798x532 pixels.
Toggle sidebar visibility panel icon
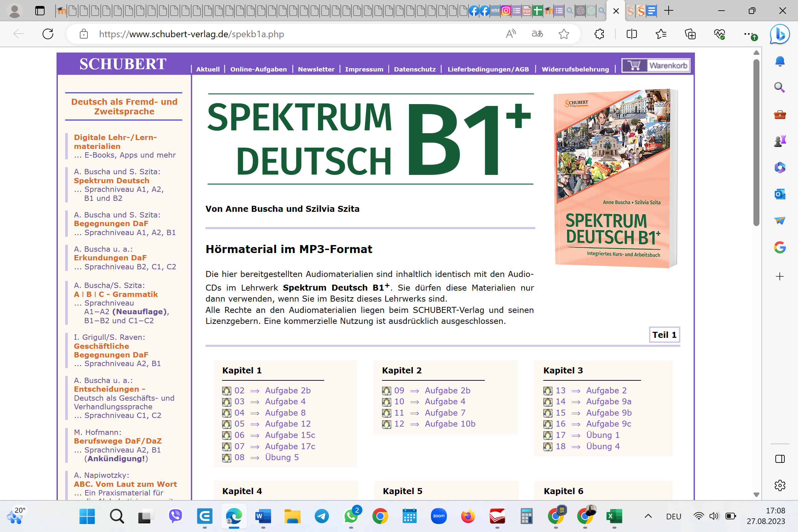(780, 459)
